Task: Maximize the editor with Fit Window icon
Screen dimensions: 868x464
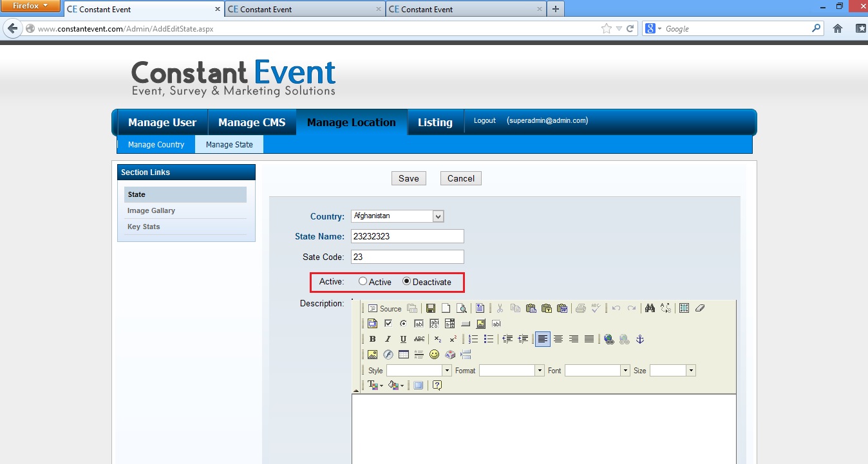Action: coord(418,385)
